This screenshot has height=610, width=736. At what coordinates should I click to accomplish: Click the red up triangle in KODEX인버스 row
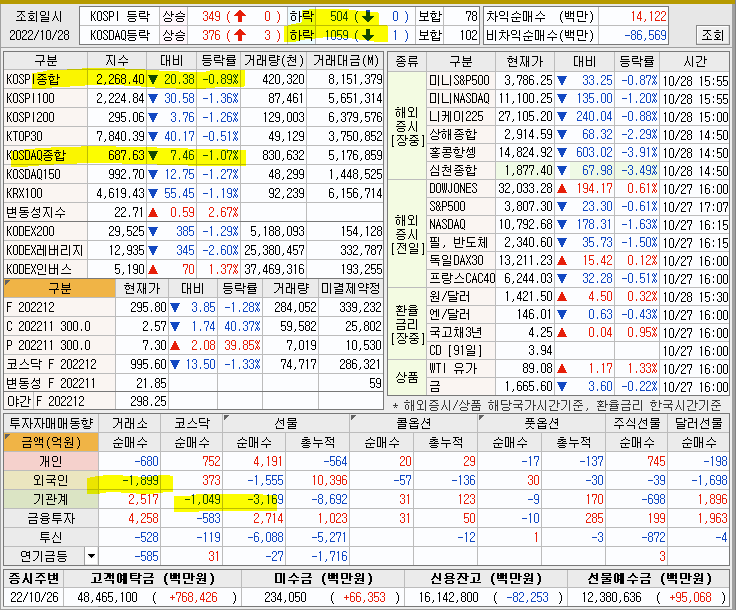[x=153, y=269]
